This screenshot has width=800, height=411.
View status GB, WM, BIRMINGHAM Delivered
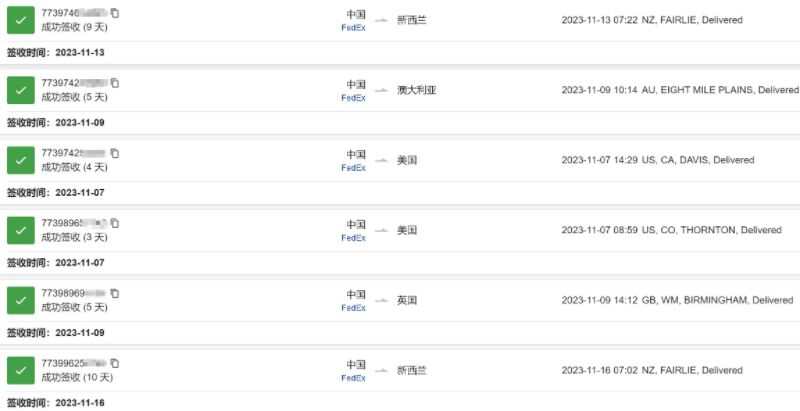coord(678,300)
